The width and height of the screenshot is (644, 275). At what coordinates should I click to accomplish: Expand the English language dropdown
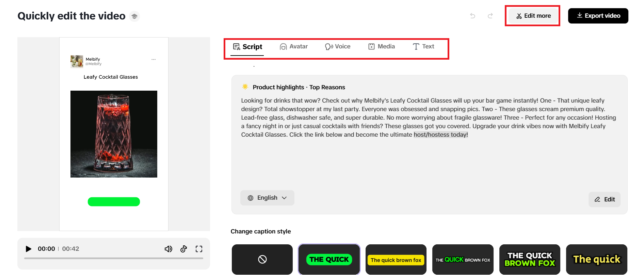pyautogui.click(x=267, y=198)
